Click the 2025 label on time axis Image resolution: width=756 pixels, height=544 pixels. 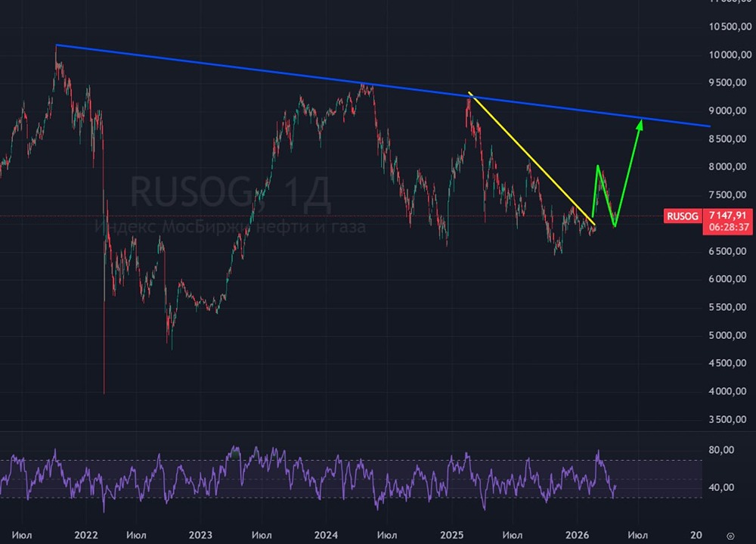(x=452, y=536)
